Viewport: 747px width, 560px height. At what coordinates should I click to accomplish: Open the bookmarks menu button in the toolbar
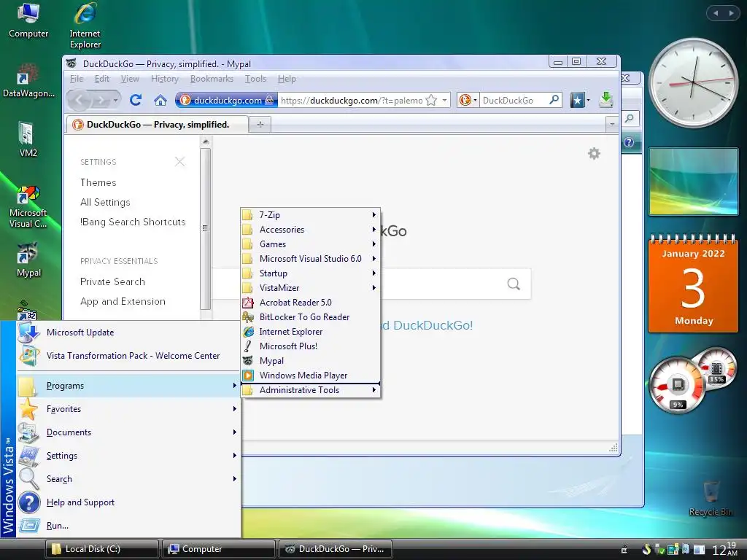coord(579,100)
